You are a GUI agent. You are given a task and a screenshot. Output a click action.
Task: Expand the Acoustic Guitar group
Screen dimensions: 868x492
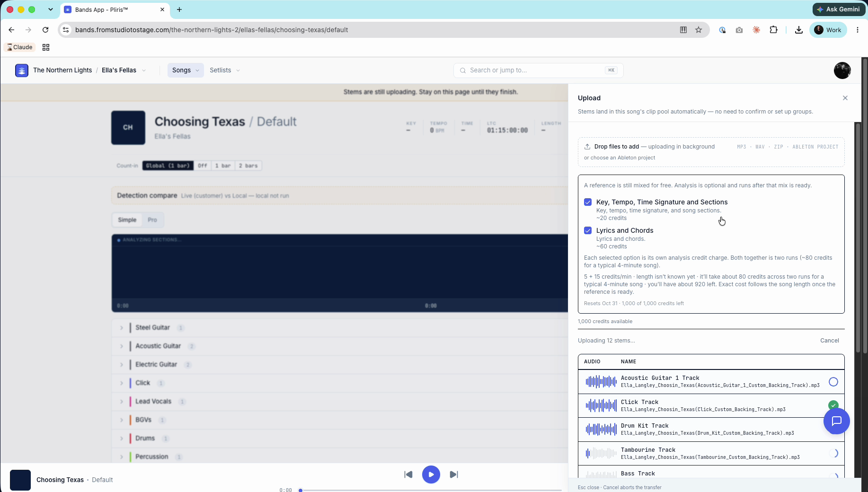pos(122,346)
